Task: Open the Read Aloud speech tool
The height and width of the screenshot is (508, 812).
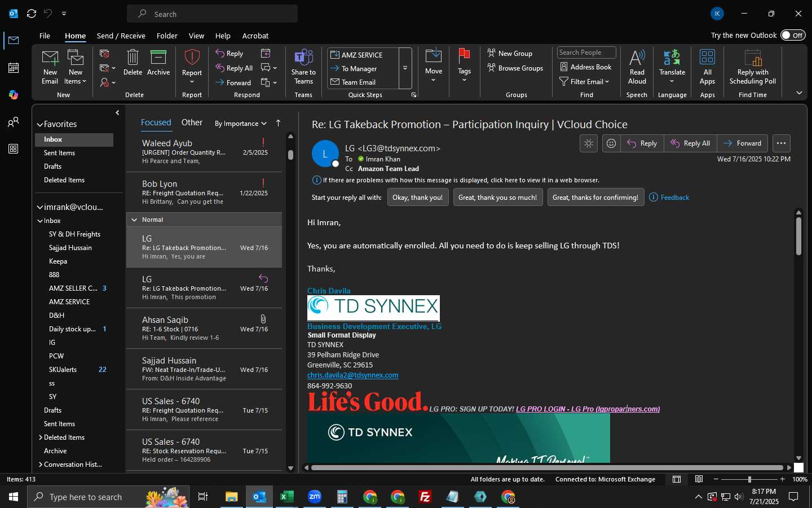Action: point(637,67)
